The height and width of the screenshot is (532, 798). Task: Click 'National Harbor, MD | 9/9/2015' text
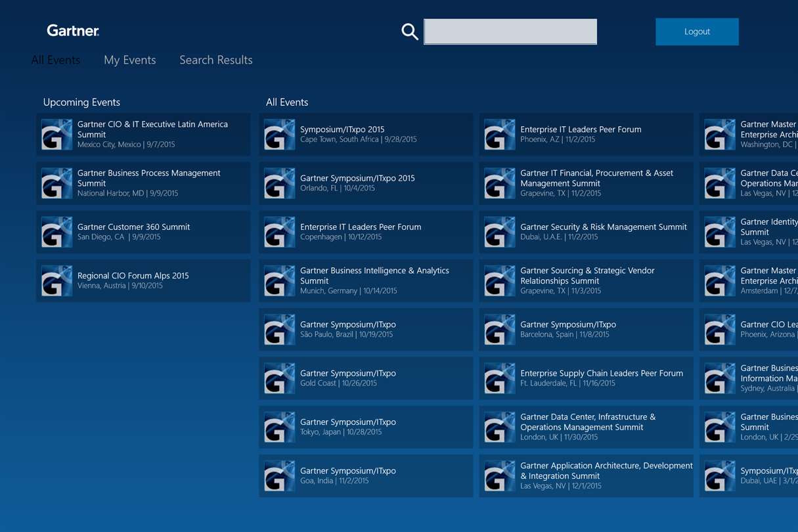127,194
